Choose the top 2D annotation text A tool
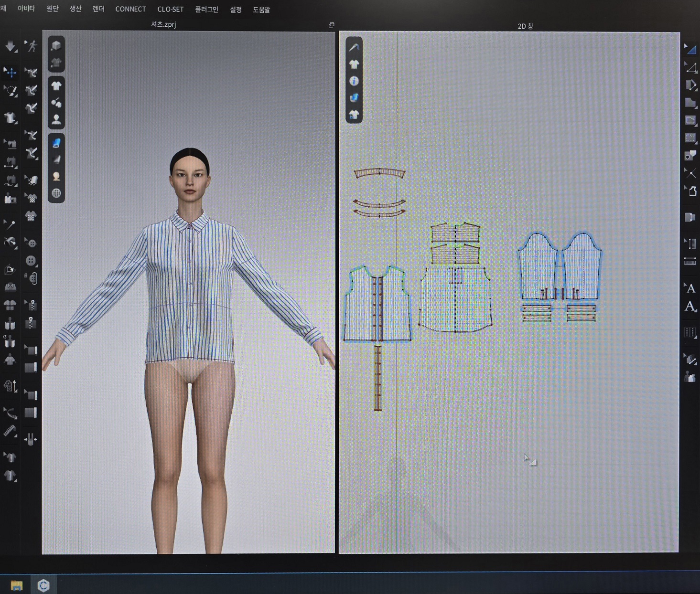Screen dimensions: 700x594 pyautogui.click(x=690, y=287)
